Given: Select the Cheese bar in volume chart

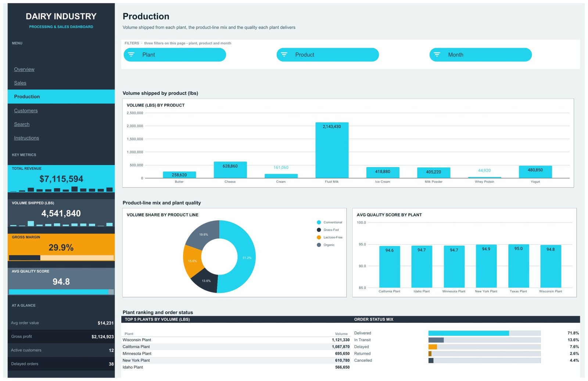Looking at the screenshot, I should [230, 170].
